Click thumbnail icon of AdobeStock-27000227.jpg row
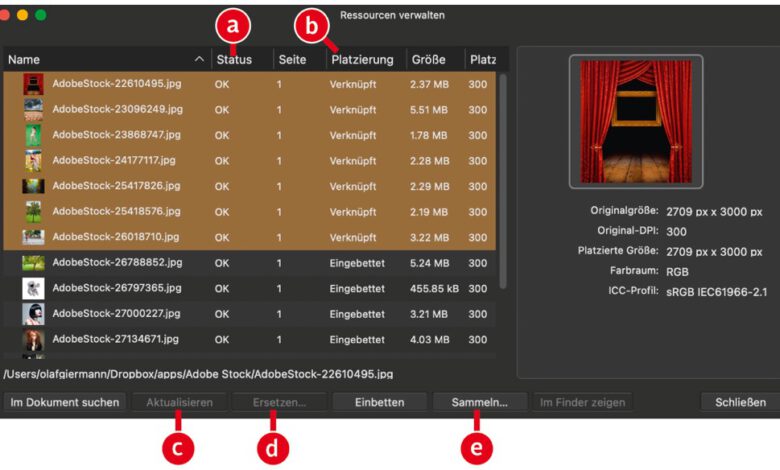This screenshot has width=780, height=470. (x=33, y=314)
